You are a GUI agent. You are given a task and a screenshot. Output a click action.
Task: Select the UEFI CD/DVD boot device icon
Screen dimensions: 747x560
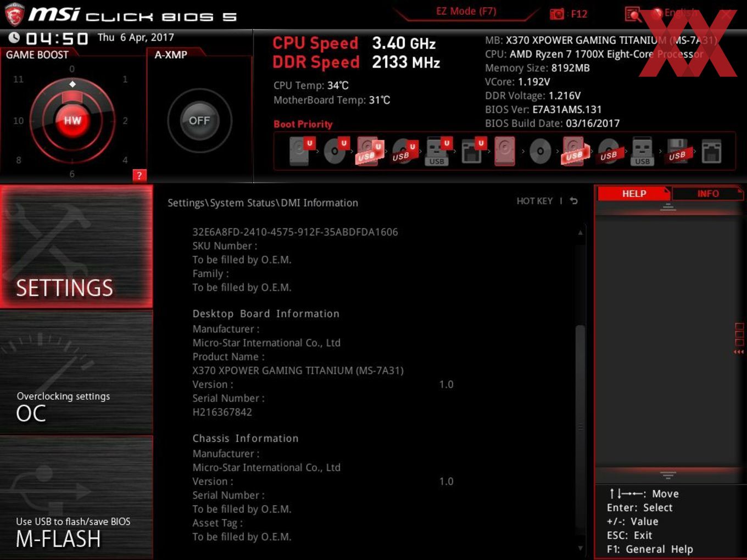[x=336, y=150]
